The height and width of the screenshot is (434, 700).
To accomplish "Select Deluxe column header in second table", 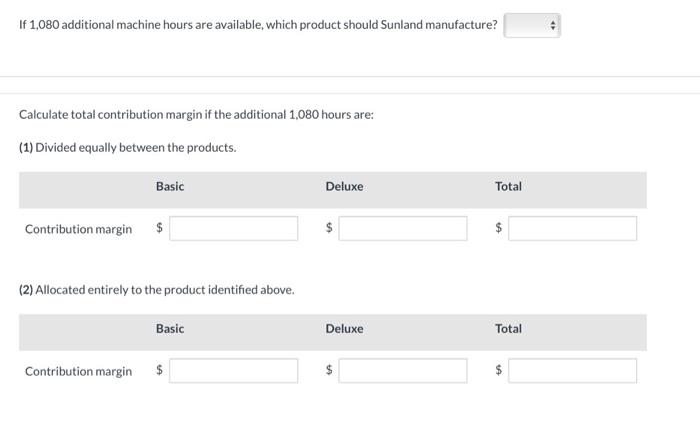I will coord(344,329).
